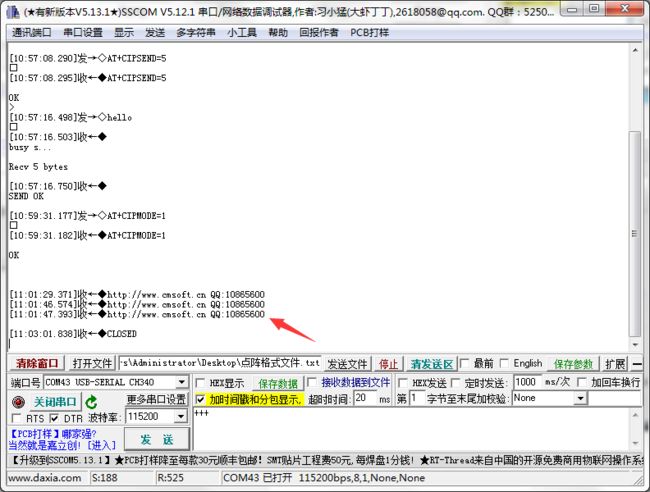Uncheck the DTR checkbox
Screen dimensions: 650x492
54,418
